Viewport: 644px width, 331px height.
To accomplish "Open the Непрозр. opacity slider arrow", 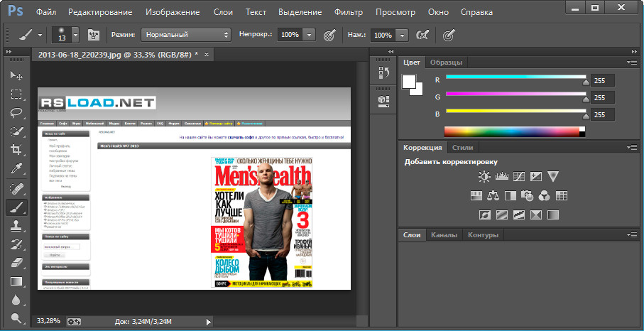I will click(310, 36).
